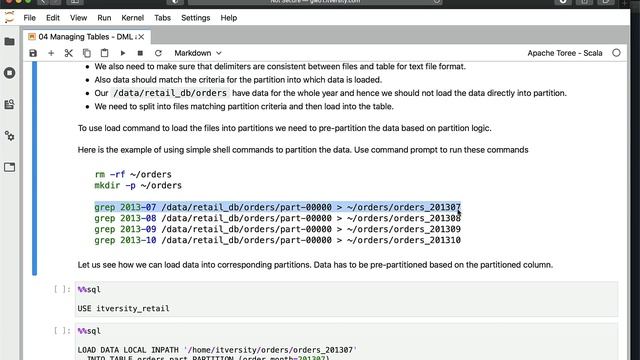Click the grep 2013-08 command line

(x=278, y=218)
